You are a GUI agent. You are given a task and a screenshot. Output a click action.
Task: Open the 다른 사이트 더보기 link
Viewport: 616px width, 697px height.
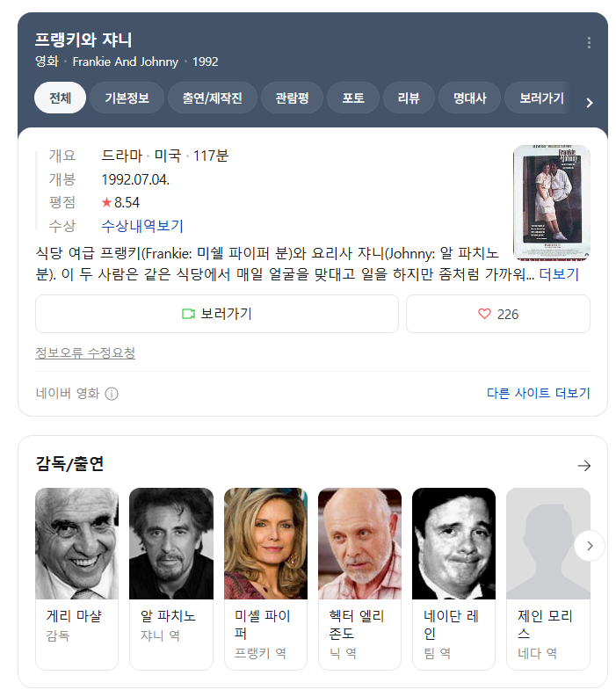point(538,394)
